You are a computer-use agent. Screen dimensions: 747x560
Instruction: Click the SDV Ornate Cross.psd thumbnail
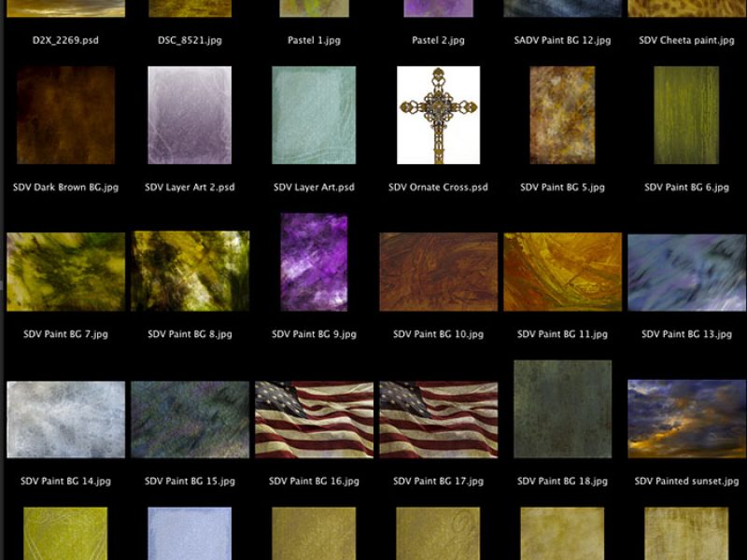(439, 118)
